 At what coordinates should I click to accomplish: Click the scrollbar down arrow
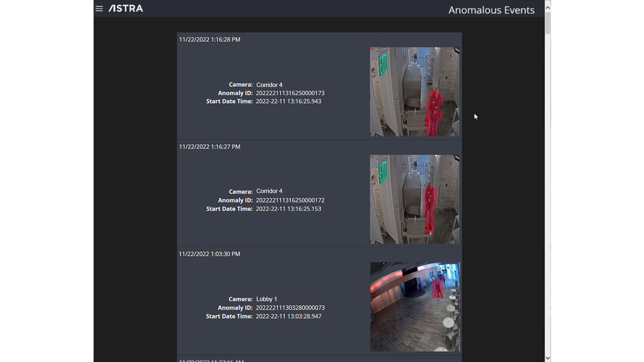click(548, 358)
